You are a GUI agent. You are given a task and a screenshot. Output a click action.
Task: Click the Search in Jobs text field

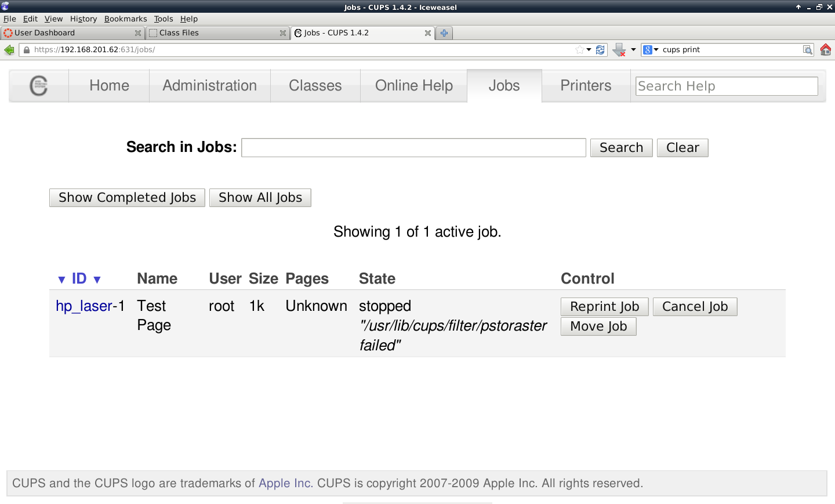(x=413, y=148)
